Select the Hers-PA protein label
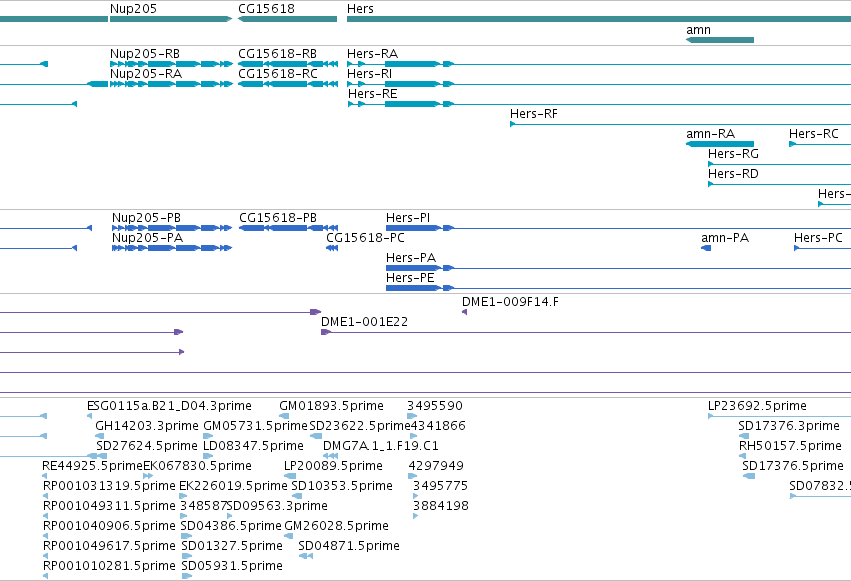The width and height of the screenshot is (851, 581). (411, 258)
